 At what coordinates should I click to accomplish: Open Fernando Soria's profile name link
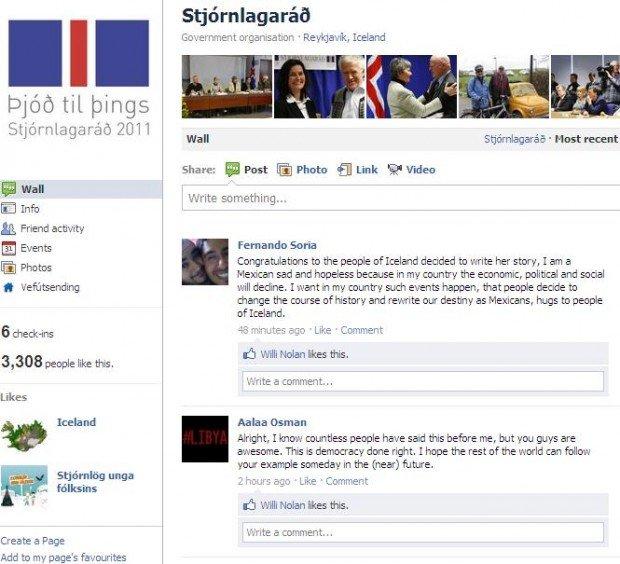coord(277,245)
